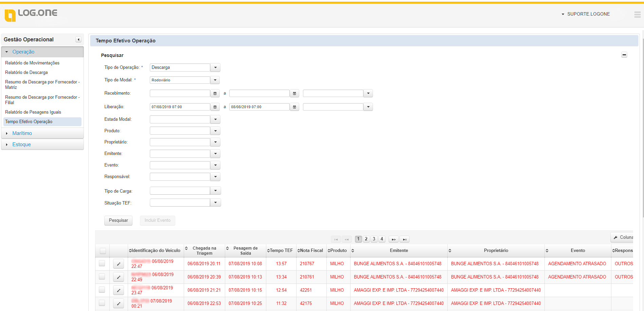Viewport: 644px width, 311px height.
Task: Click the edit pencil for Nota Fiscal 210767
Action: (119, 264)
